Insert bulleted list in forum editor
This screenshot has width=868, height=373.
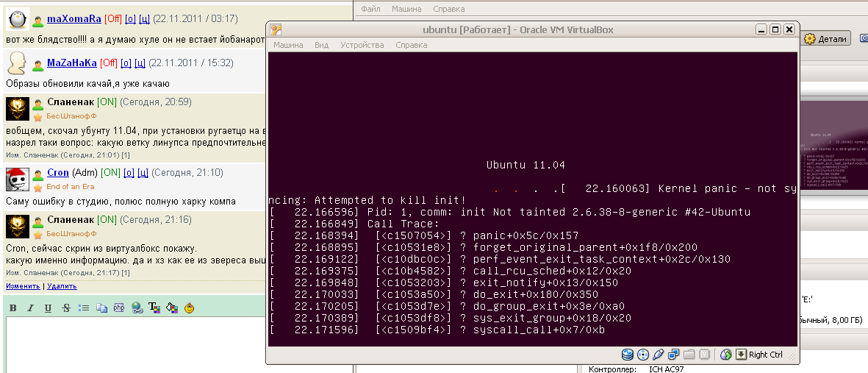tap(84, 308)
